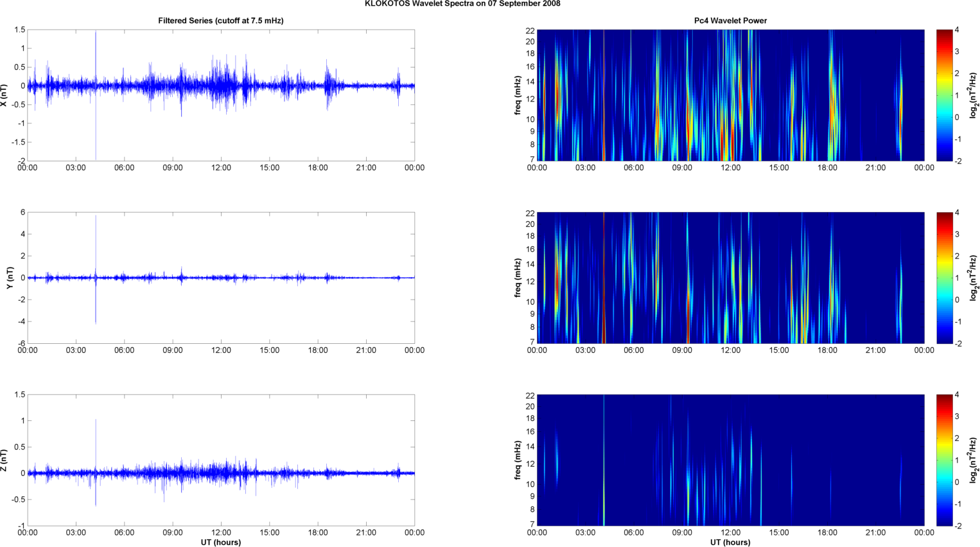Click inside the Z component time series plot
Viewport: 980px width, 547px height.
pos(221,460)
